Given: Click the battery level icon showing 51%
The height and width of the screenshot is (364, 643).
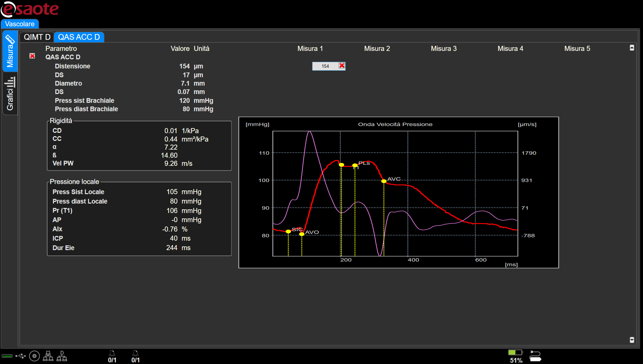Looking at the screenshot, I should (x=515, y=353).
